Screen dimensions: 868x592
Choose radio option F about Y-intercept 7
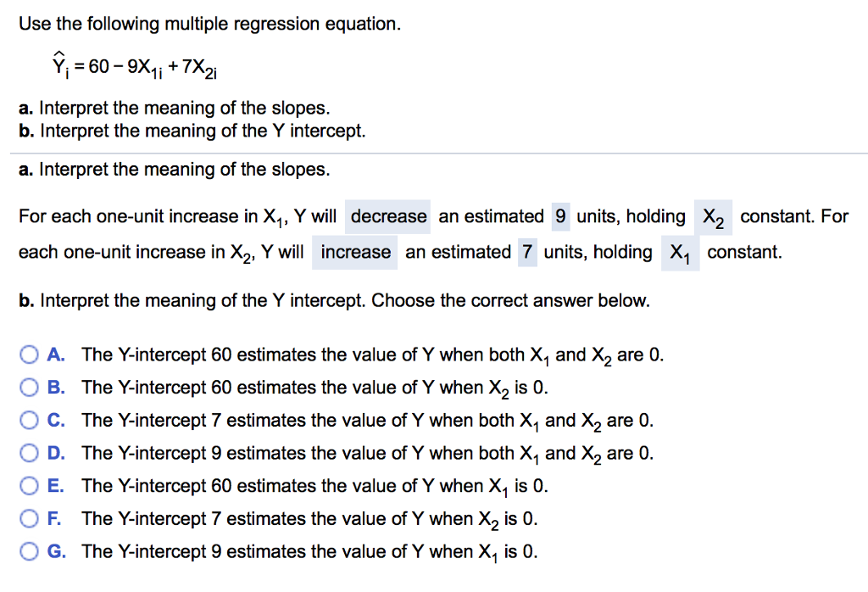28,518
